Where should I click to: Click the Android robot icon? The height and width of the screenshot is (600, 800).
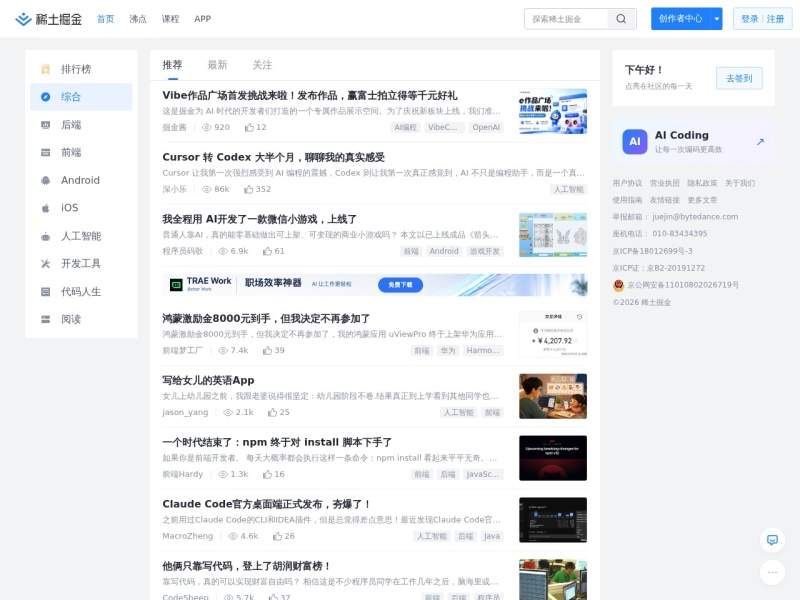(45, 180)
